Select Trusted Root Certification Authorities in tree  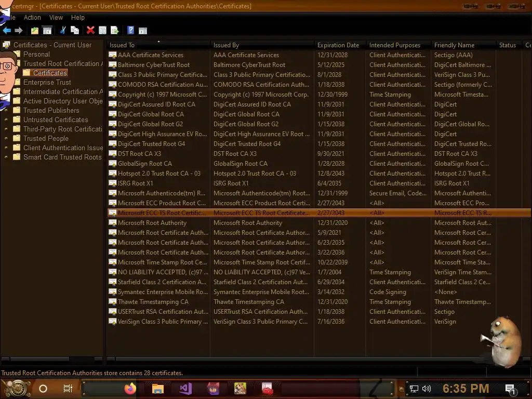[x=63, y=64]
